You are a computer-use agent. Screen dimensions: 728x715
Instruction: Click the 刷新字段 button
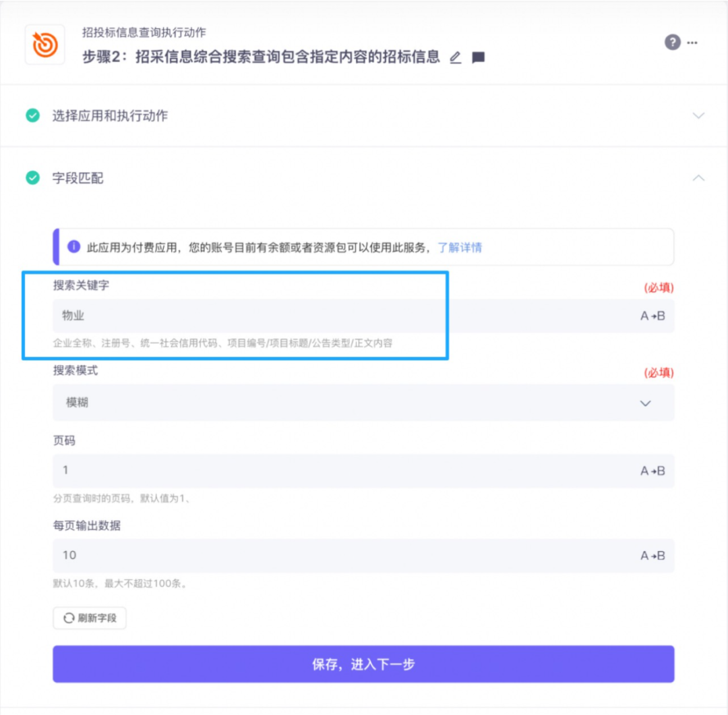coord(90,618)
